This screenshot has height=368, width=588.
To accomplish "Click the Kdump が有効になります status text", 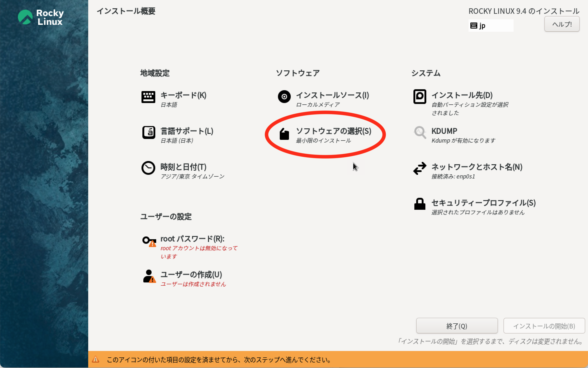I will pyautogui.click(x=463, y=141).
